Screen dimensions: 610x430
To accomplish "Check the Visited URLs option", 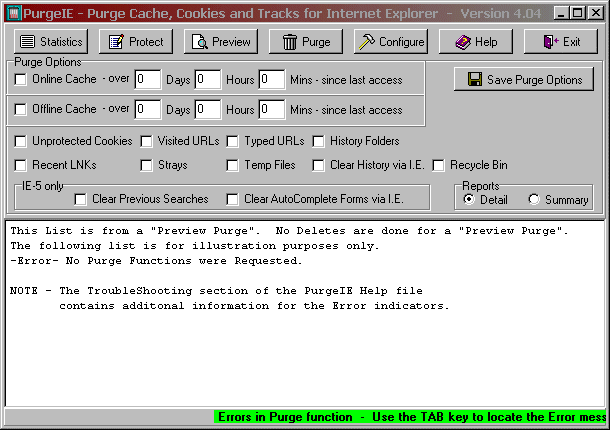I will 146,141.
